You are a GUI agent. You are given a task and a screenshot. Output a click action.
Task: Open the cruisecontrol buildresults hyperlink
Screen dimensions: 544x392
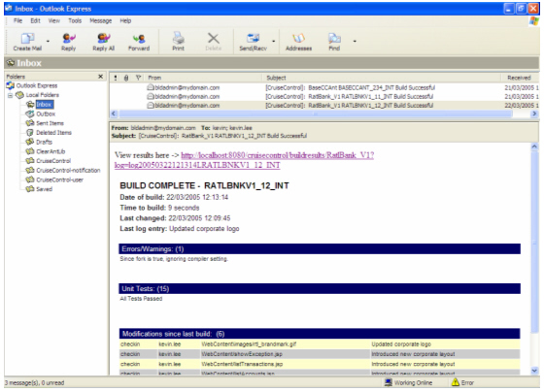coord(244,160)
